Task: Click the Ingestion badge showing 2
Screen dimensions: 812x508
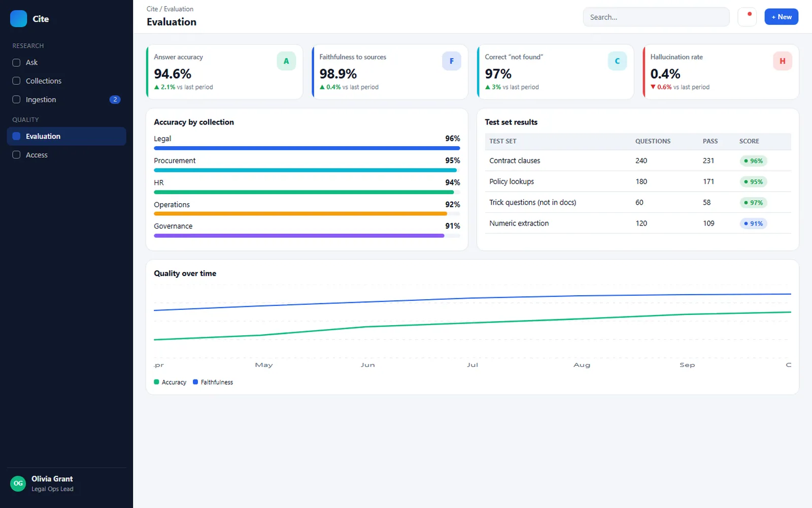Action: tap(115, 100)
